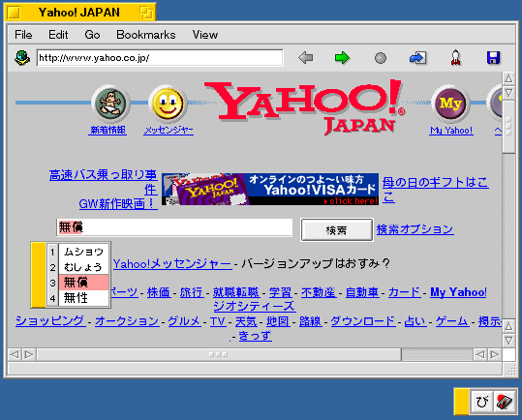
Task: Open the 路線 link
Action: coord(310,321)
